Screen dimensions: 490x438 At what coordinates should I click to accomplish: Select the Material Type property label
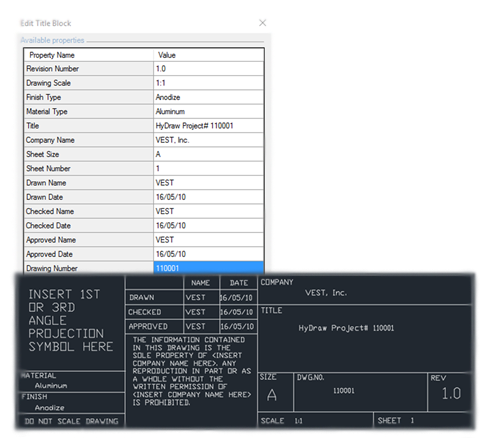point(89,112)
